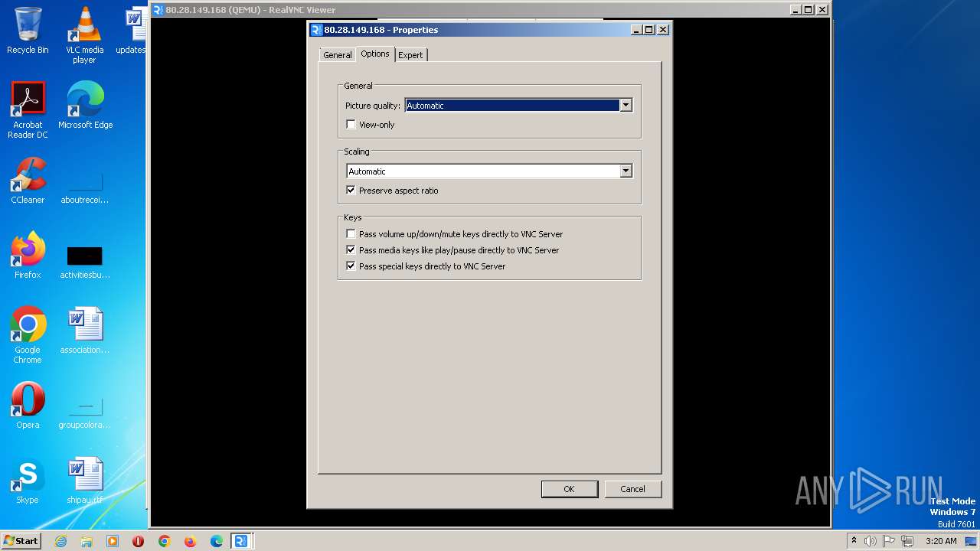
Task: Close the Properties dialog window
Action: [663, 30]
